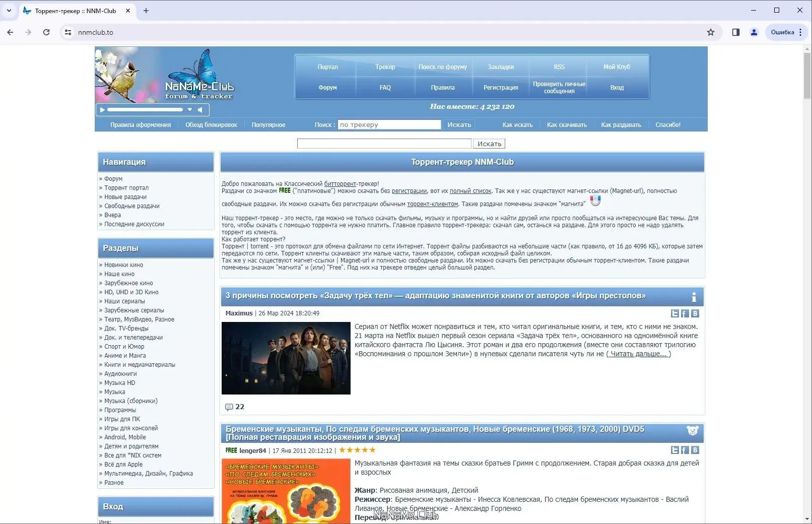The height and width of the screenshot is (524, 812).
Task: Reload the page
Action: [x=46, y=32]
